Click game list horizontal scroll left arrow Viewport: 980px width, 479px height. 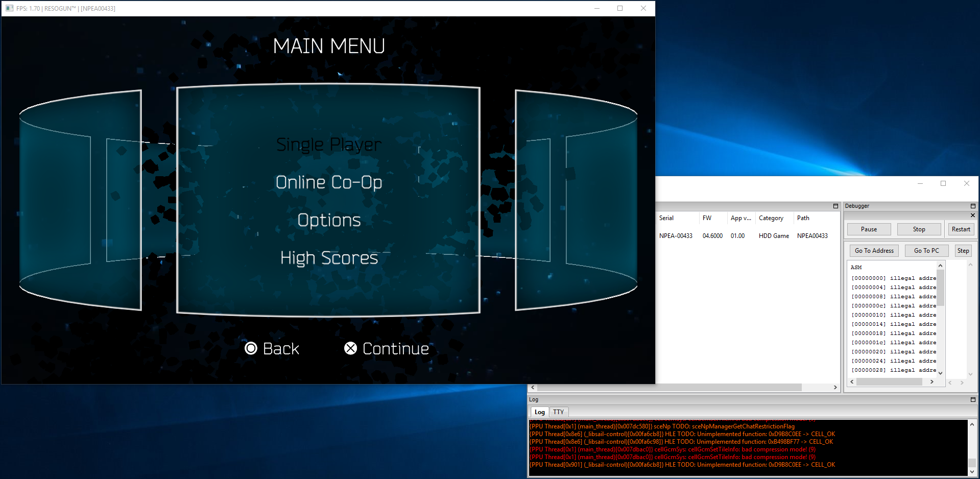tap(533, 388)
